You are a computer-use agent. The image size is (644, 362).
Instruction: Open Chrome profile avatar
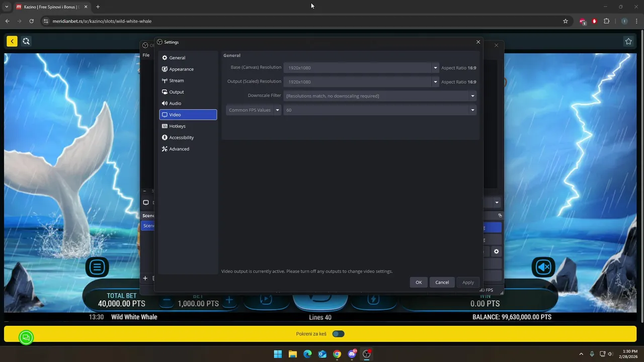624,21
